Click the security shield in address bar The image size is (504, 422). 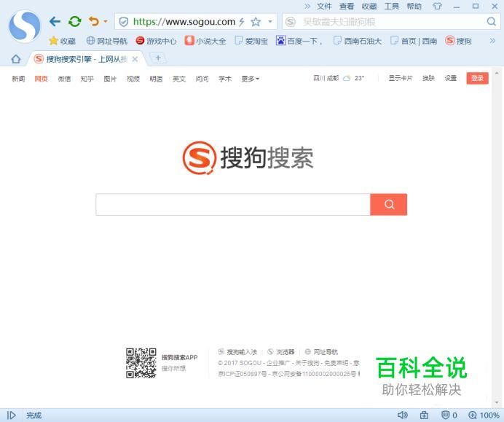pos(124,22)
